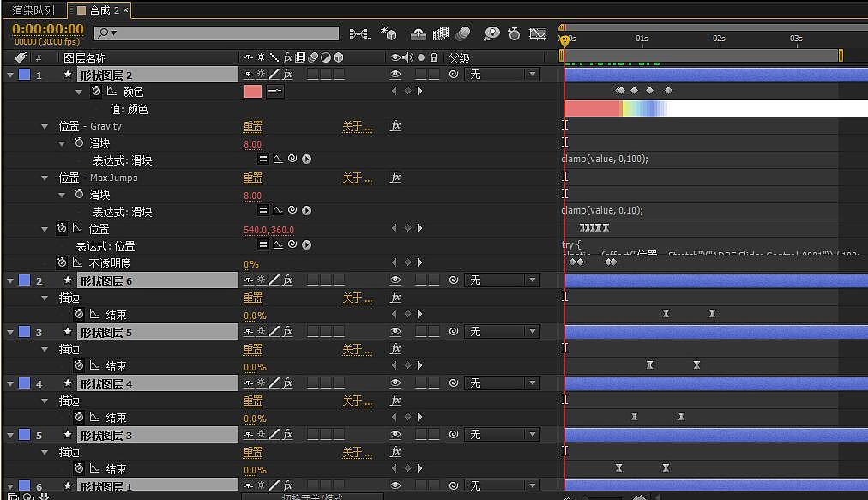The image size is (868, 500).
Task: Click the brainstorm icon
Action: 491,34
